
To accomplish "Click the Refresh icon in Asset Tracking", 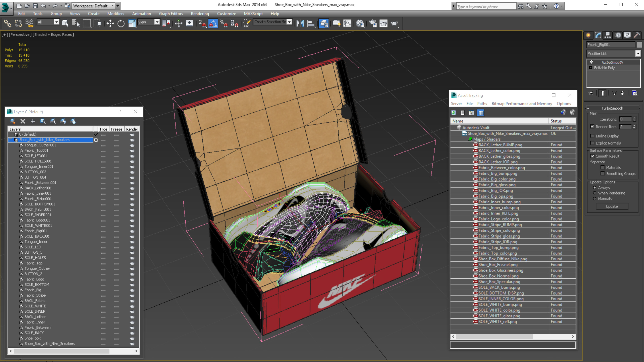I will pos(453,113).
